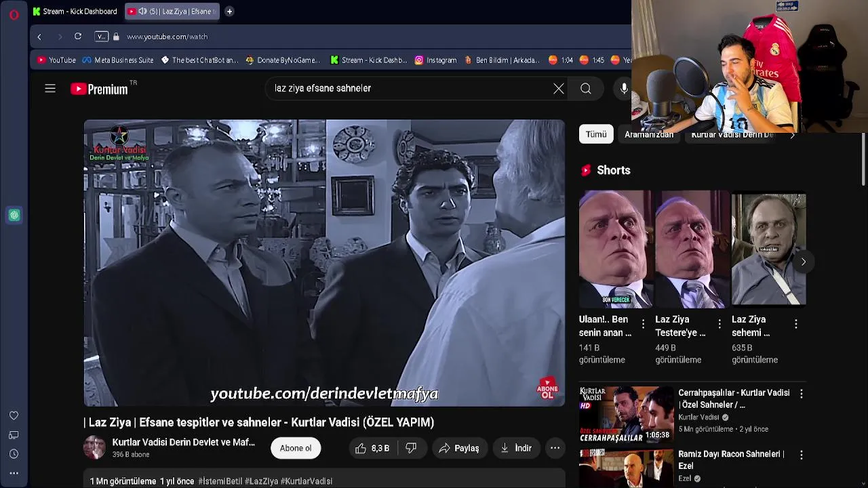Open more actions under the video player
Screen dimensions: 868x488
(555, 448)
